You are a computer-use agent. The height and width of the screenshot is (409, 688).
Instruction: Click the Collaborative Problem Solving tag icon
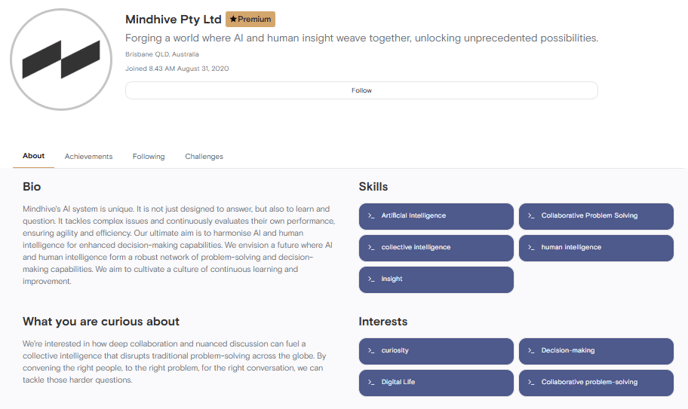click(x=531, y=216)
